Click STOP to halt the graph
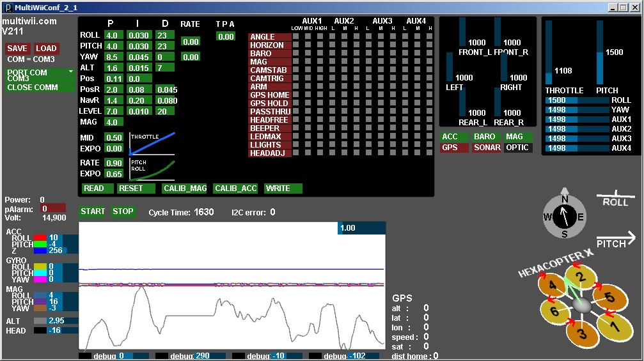Image resolution: width=644 pixels, height=361 pixels. [x=123, y=211]
